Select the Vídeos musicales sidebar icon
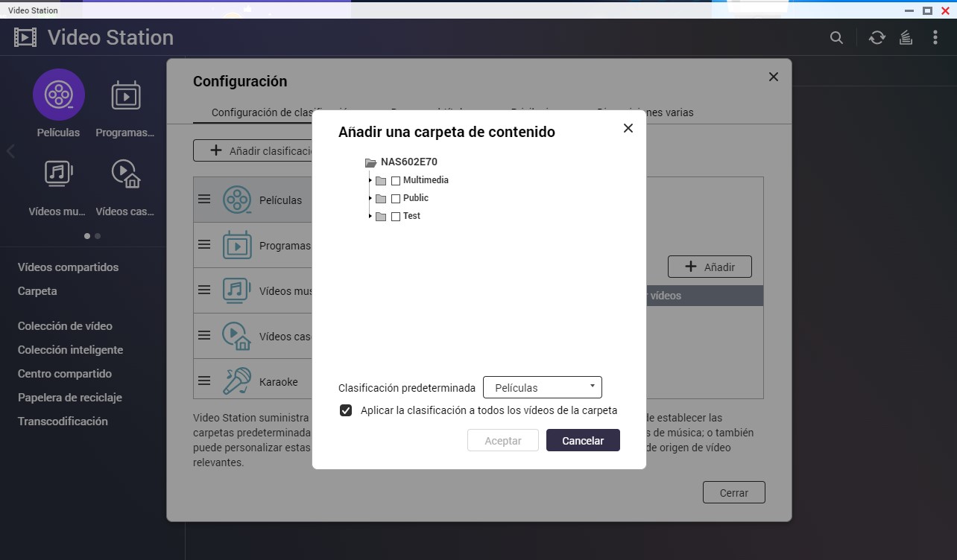The height and width of the screenshot is (560, 957). (x=59, y=173)
